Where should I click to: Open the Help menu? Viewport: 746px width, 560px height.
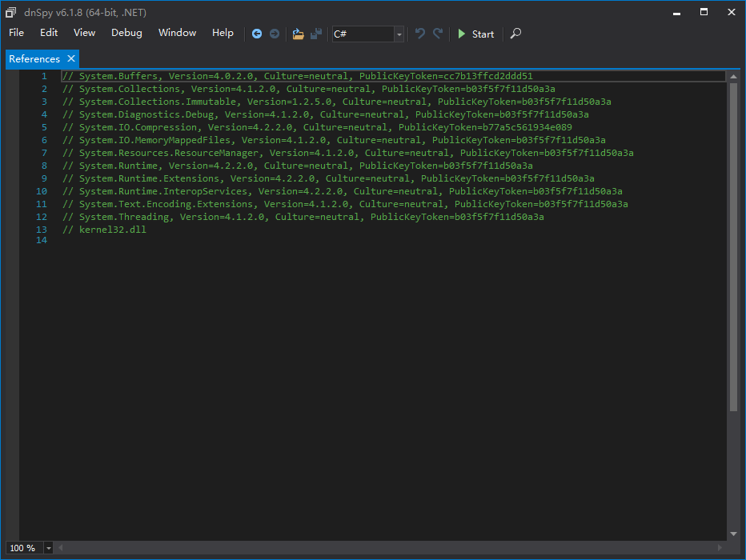tap(223, 33)
